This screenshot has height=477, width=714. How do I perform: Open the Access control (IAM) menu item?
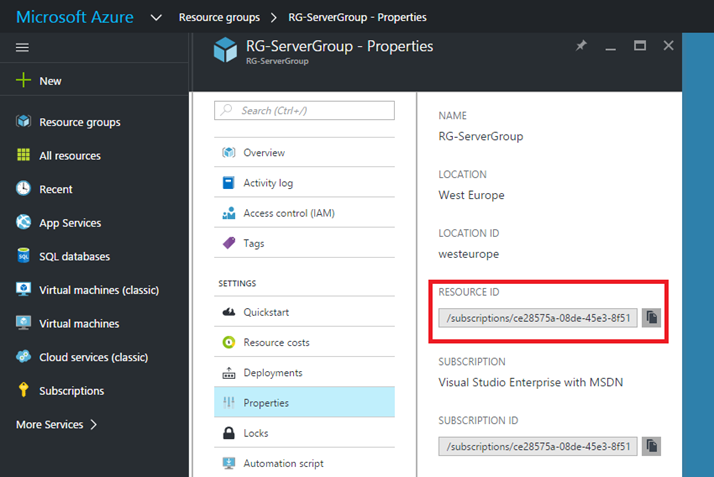point(304,213)
